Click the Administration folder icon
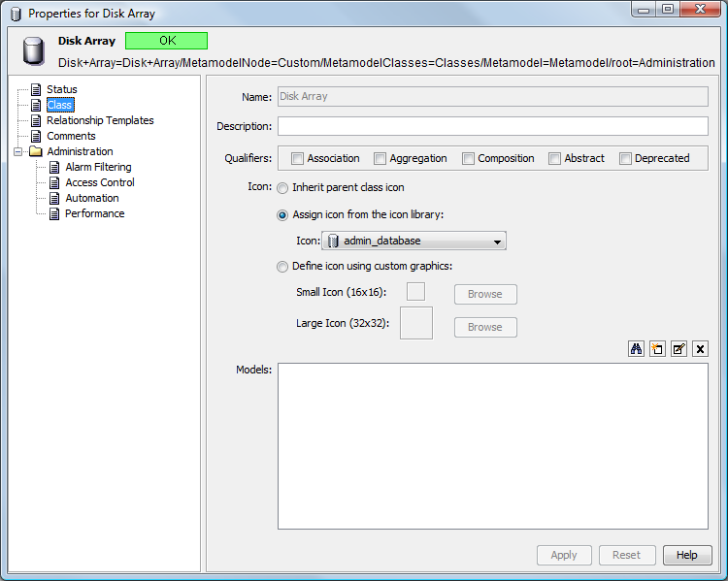The width and height of the screenshot is (728, 581). pos(36,151)
